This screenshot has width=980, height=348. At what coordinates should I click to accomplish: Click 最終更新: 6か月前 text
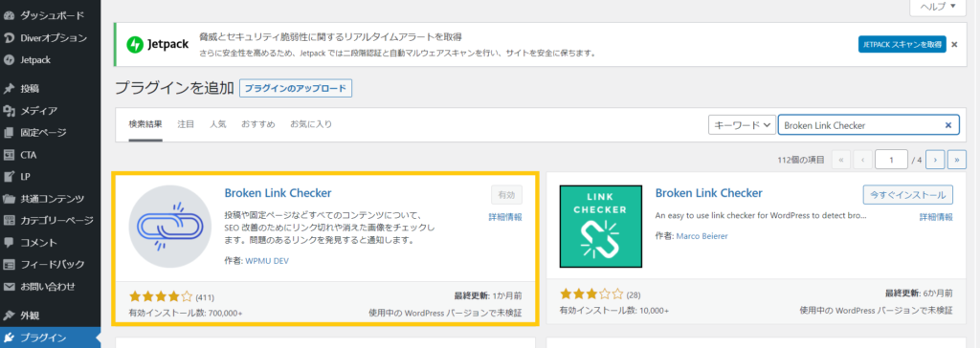(x=920, y=293)
